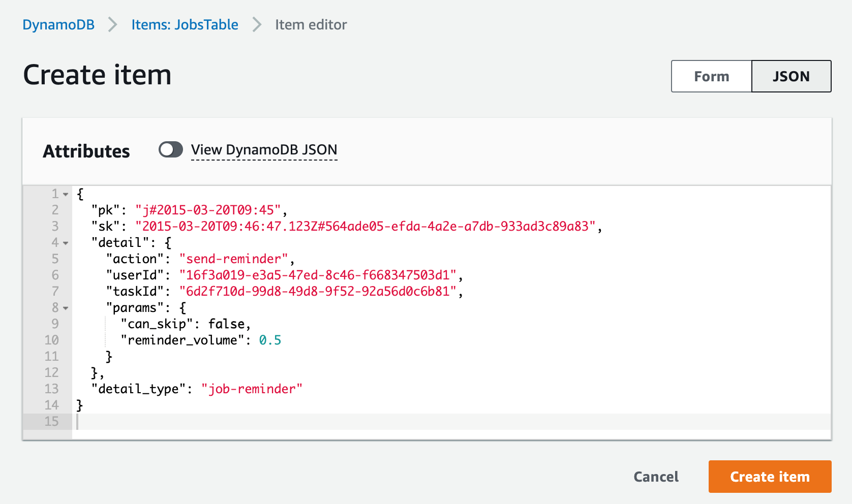Viewport: 852px width, 504px height.
Task: Click the sk attribute value text
Action: coord(366,227)
